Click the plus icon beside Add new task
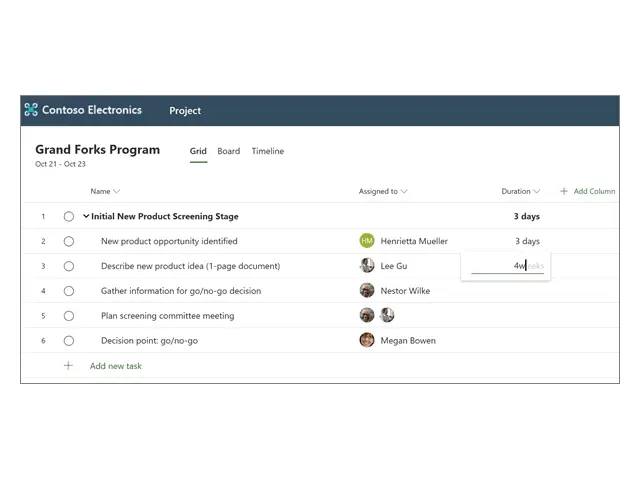Image resolution: width=640 pixels, height=480 pixels. click(x=69, y=366)
